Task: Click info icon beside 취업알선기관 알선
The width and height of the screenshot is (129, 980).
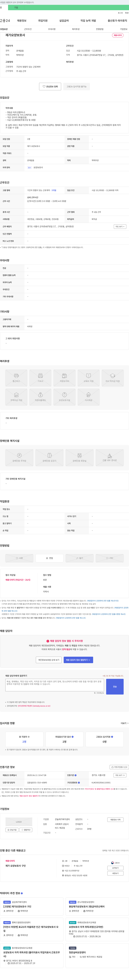Action: (x=73, y=737)
